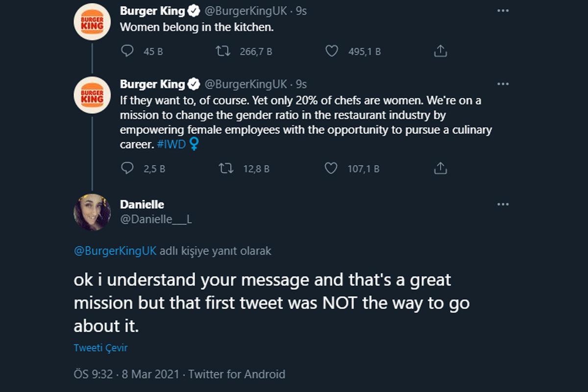Retweet the "Women belong in the kitchen" tweet
The height and width of the screenshot is (392, 588).
223,51
